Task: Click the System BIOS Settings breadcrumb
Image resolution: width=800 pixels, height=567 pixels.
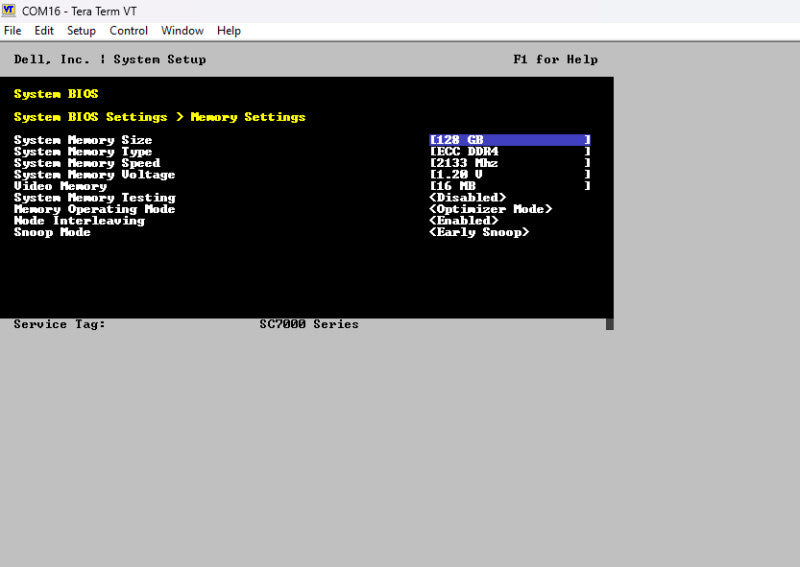Action: [90, 117]
